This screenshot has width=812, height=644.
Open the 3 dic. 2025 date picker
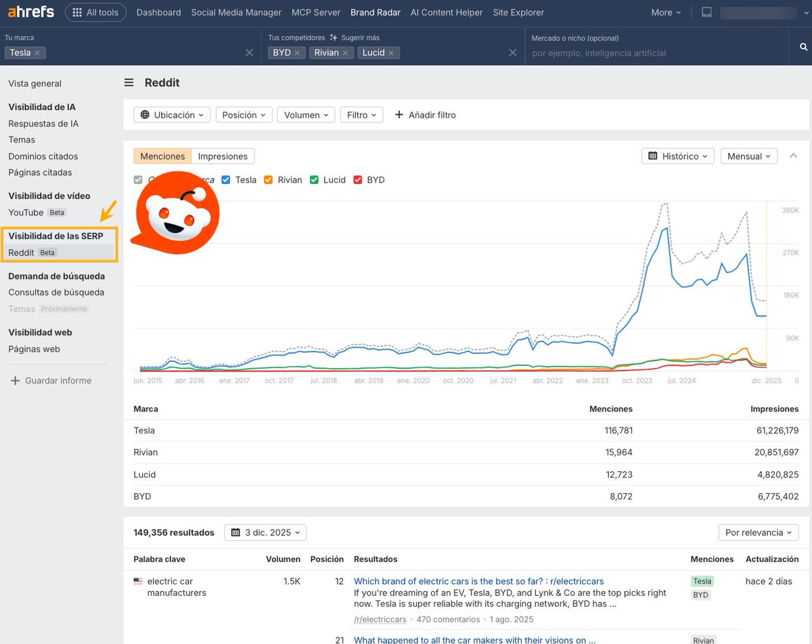[265, 532]
